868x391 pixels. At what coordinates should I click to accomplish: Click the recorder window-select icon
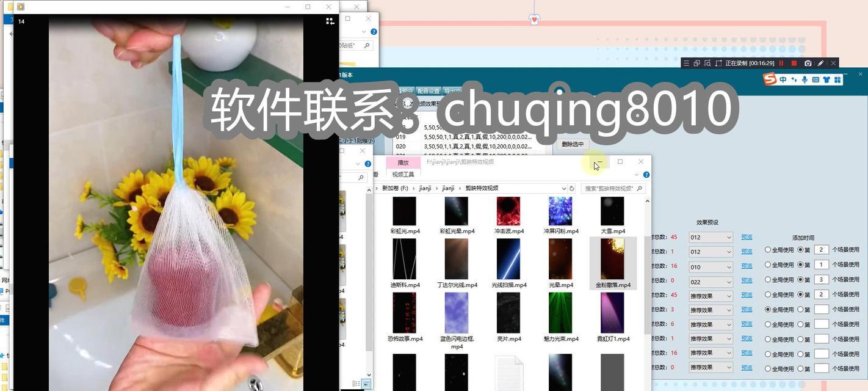pyautogui.click(x=696, y=63)
